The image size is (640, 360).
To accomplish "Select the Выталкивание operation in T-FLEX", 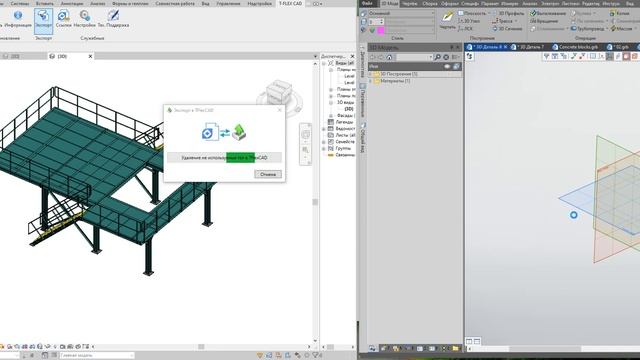I will tap(548, 13).
